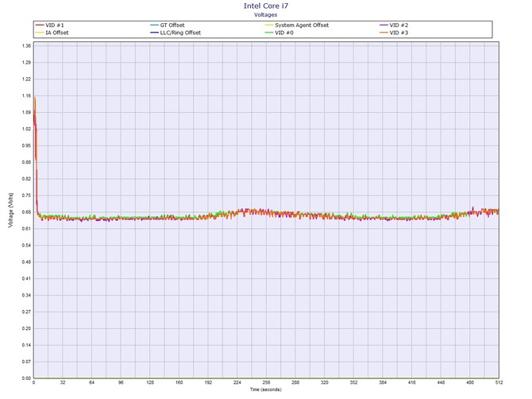Click the red VID #1 line swatch
The image size is (532, 399).
pyautogui.click(x=40, y=25)
